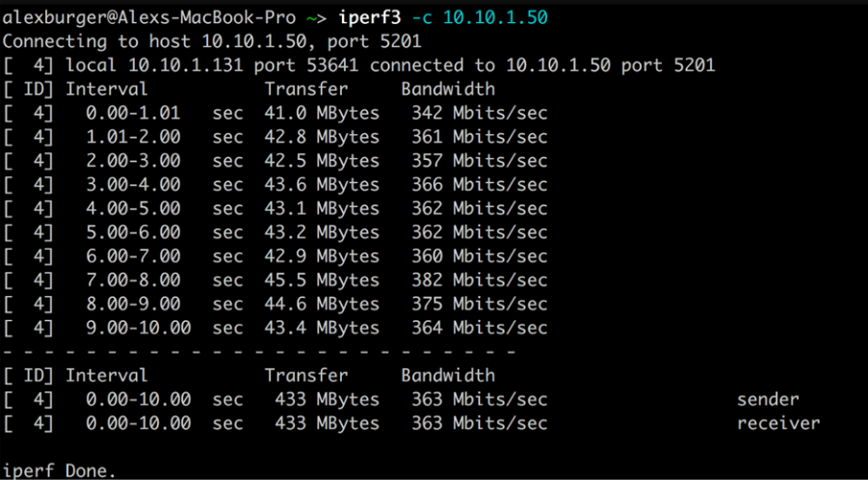Click the dashed separator line
This screenshot has width=868, height=480.
point(260,351)
